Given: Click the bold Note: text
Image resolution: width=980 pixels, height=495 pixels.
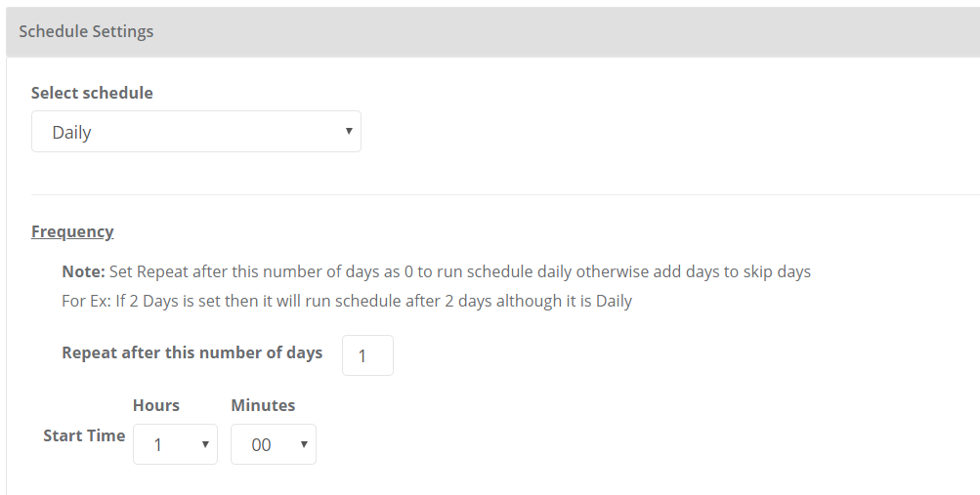Looking at the screenshot, I should [83, 271].
